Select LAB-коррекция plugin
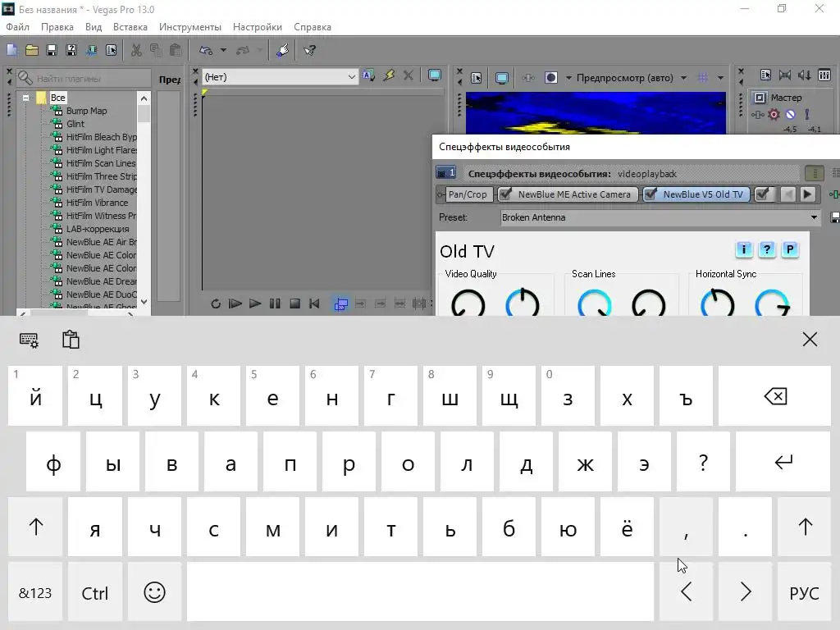The height and width of the screenshot is (630, 840). (x=98, y=229)
